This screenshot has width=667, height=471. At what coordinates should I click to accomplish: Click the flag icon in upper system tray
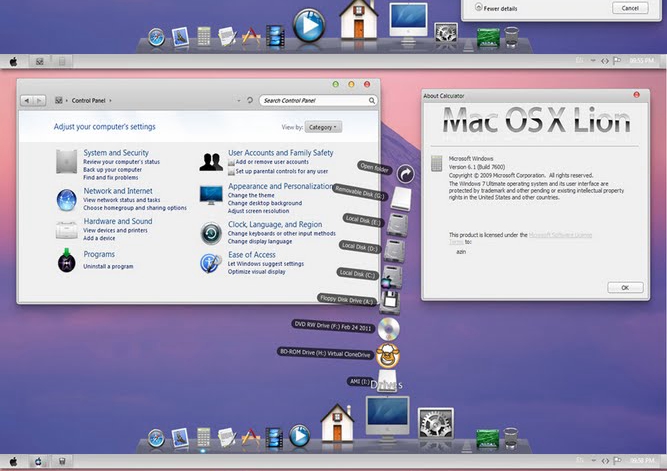pos(617,61)
